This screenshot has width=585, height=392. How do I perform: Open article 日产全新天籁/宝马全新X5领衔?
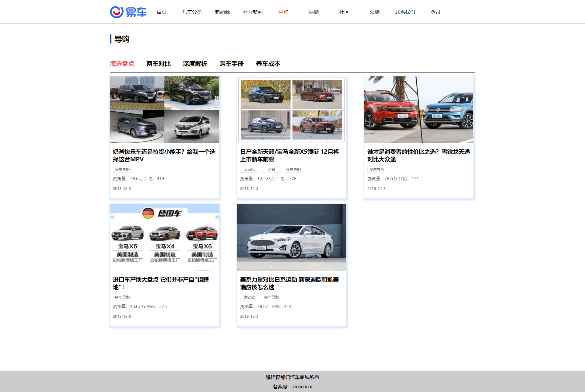pos(290,156)
